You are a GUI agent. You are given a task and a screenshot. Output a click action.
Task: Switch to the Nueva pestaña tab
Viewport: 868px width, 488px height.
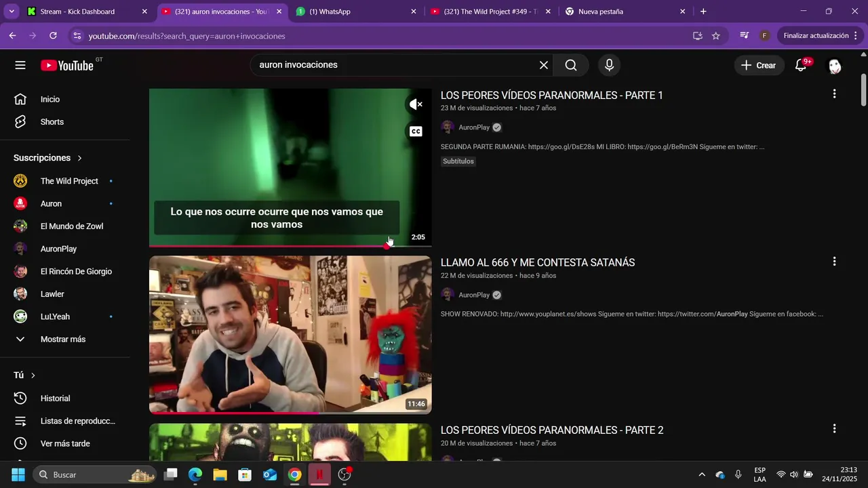tap(624, 12)
